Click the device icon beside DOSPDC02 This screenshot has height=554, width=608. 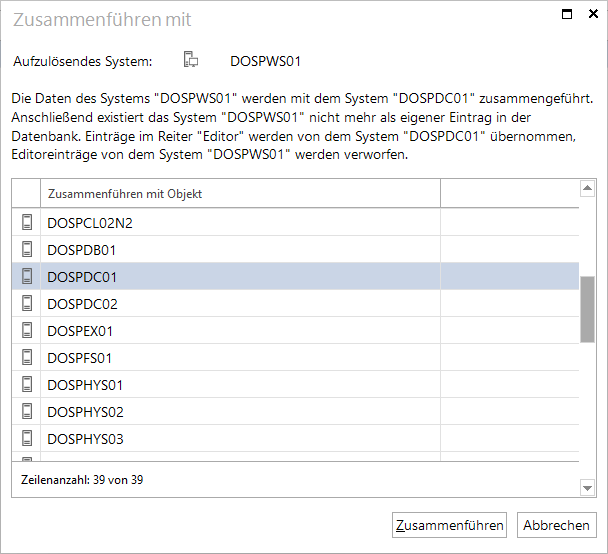click(27, 303)
